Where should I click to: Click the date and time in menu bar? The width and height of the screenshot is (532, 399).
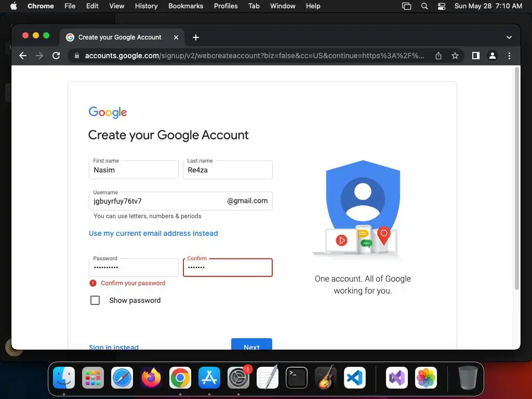[x=488, y=6]
